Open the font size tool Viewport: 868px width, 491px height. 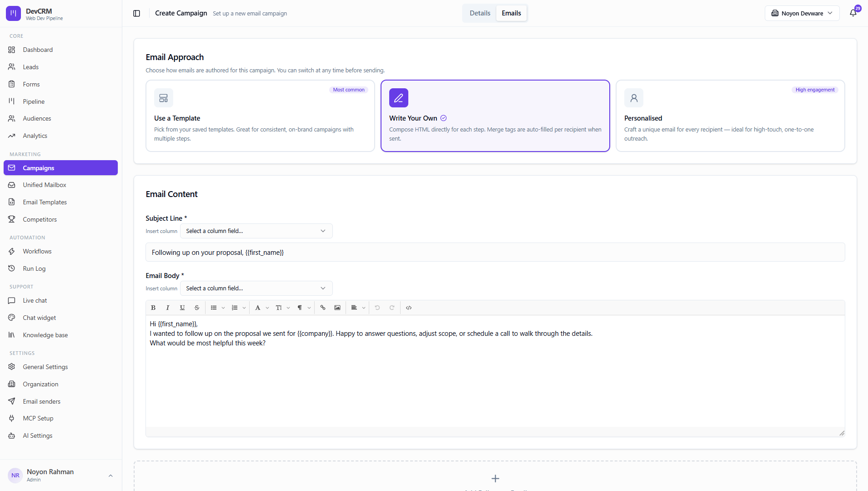coord(279,308)
